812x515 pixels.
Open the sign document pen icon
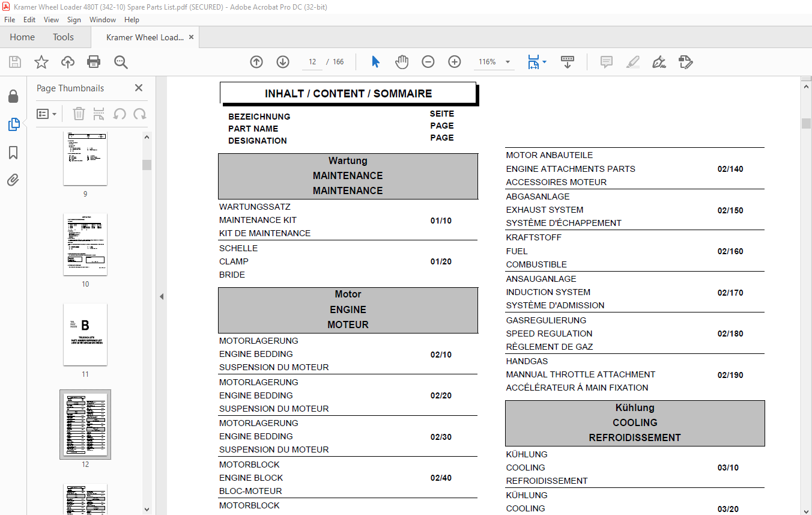point(659,62)
